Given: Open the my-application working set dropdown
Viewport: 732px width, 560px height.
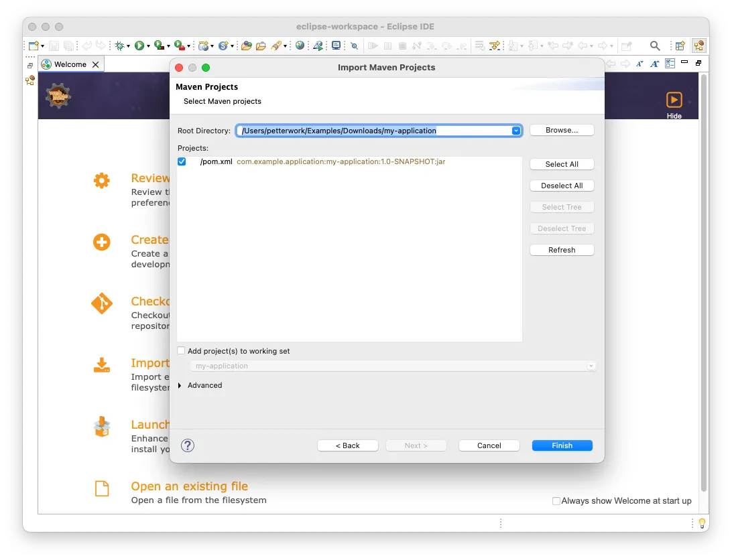Looking at the screenshot, I should pos(591,366).
